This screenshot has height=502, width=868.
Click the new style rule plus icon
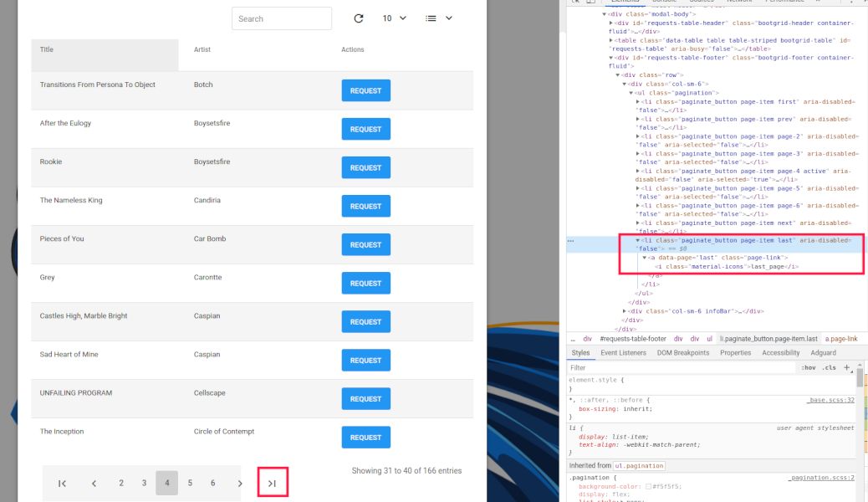(x=845, y=367)
